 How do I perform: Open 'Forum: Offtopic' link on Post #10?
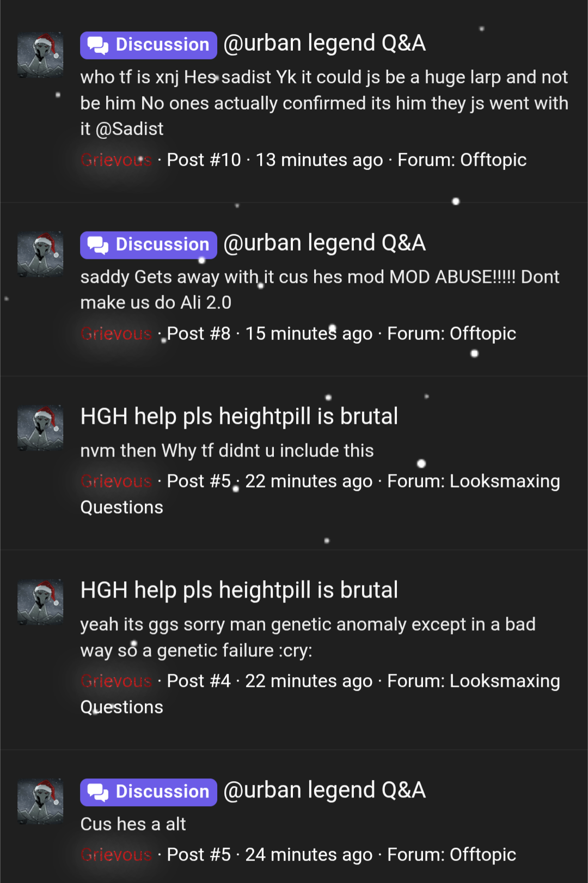pyautogui.click(x=462, y=160)
